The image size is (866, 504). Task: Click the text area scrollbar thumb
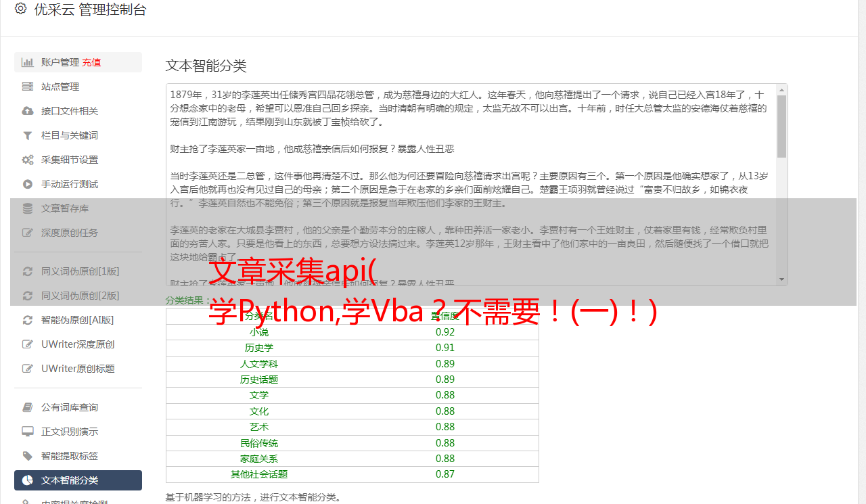[x=782, y=127]
